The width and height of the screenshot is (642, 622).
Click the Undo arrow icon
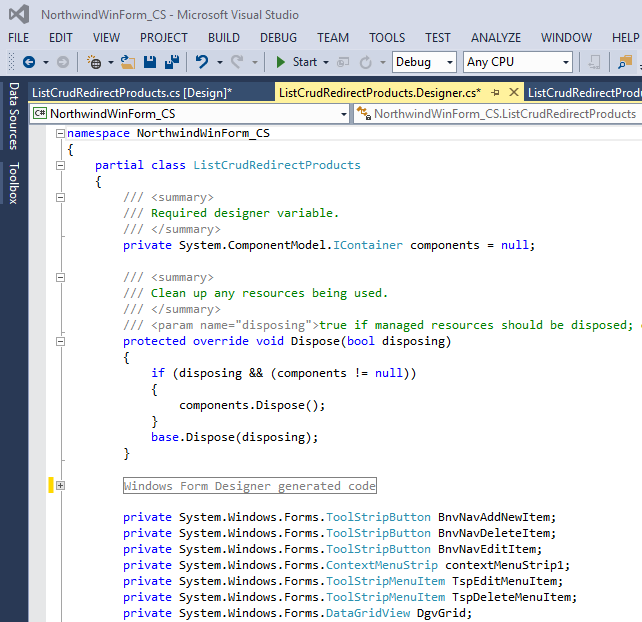pos(201,62)
